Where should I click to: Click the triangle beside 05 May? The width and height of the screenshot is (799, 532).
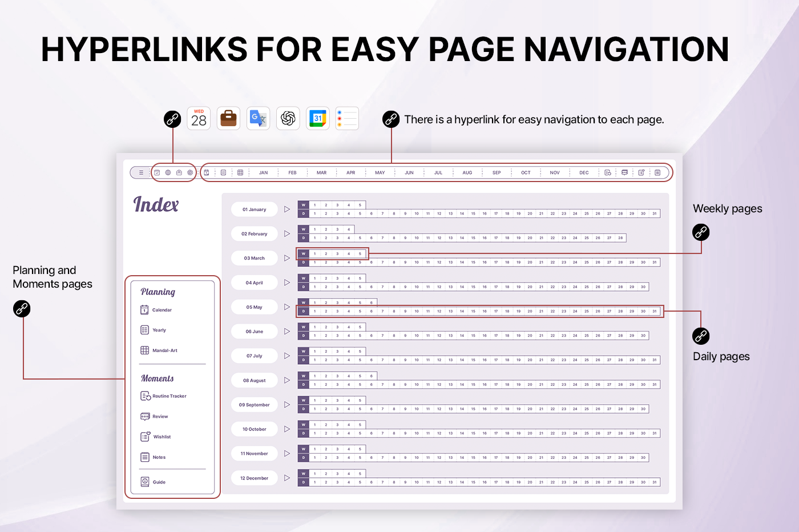287,307
